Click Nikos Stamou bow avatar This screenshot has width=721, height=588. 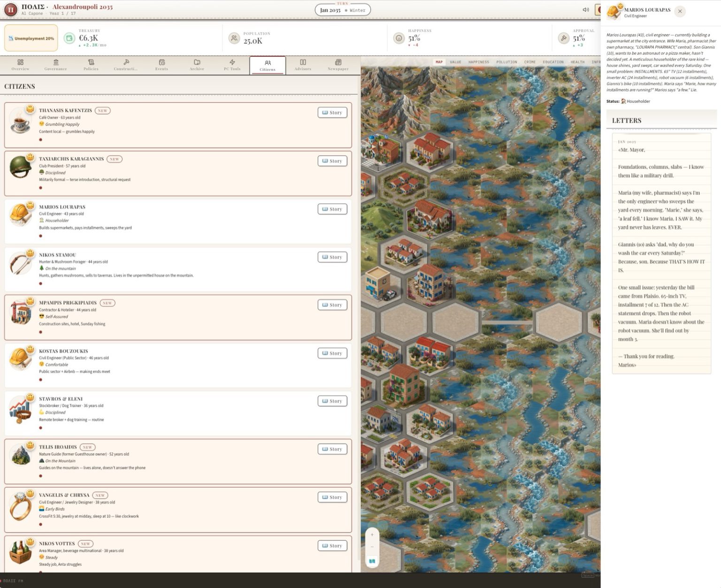(21, 263)
